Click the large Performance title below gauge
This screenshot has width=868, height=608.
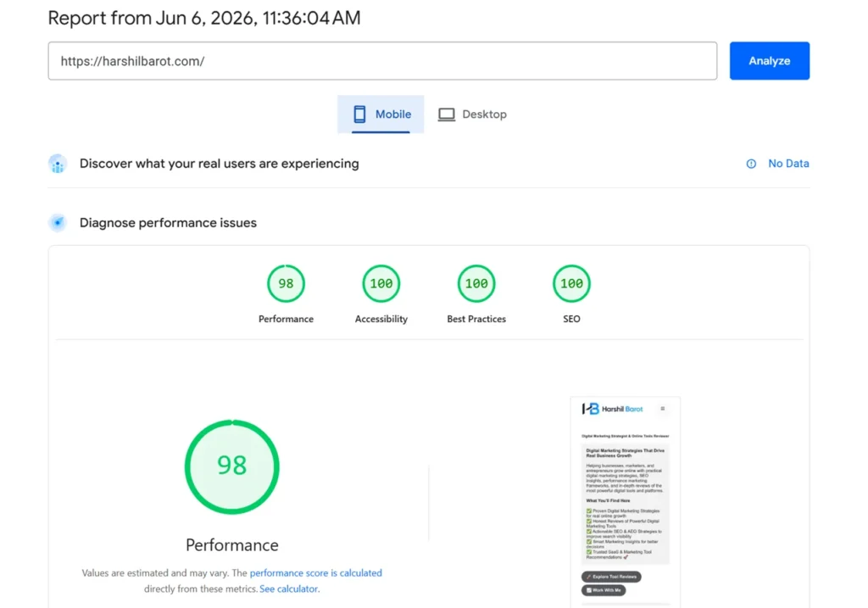232,545
